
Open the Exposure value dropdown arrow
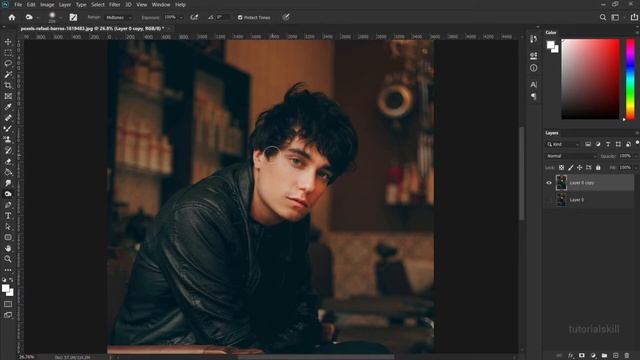click(x=181, y=18)
